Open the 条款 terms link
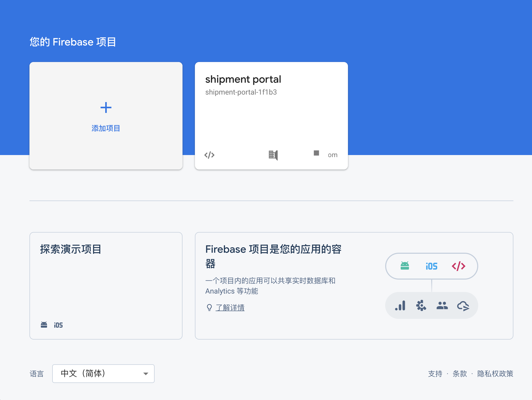This screenshot has height=400, width=532. coord(460,374)
